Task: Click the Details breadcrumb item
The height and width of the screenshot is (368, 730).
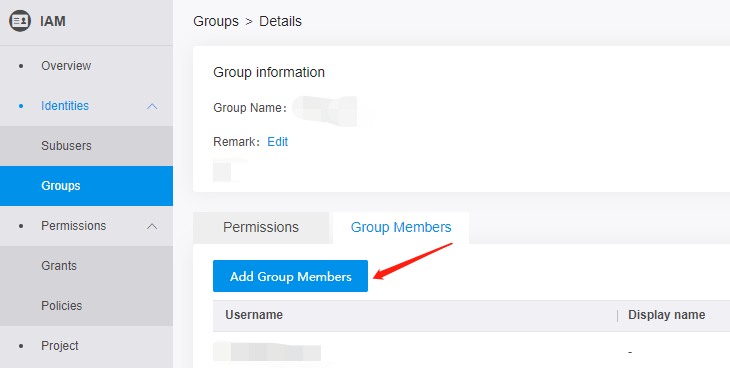Action: 280,21
